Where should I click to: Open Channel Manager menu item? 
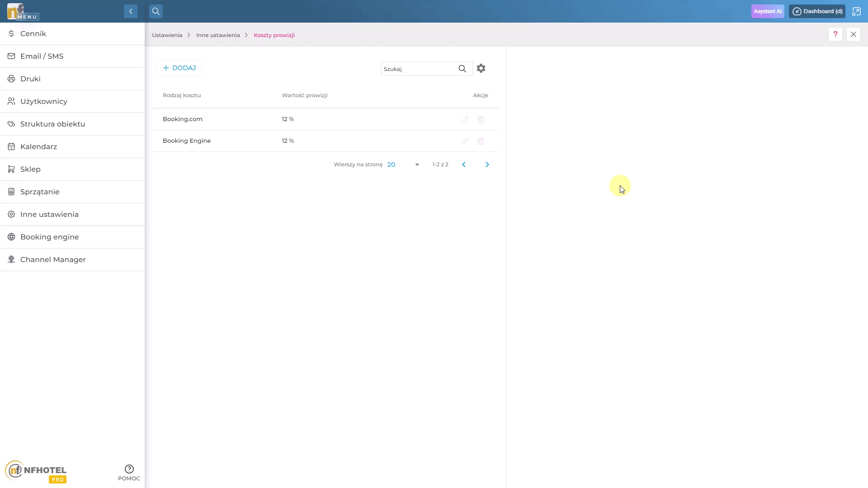(x=53, y=259)
